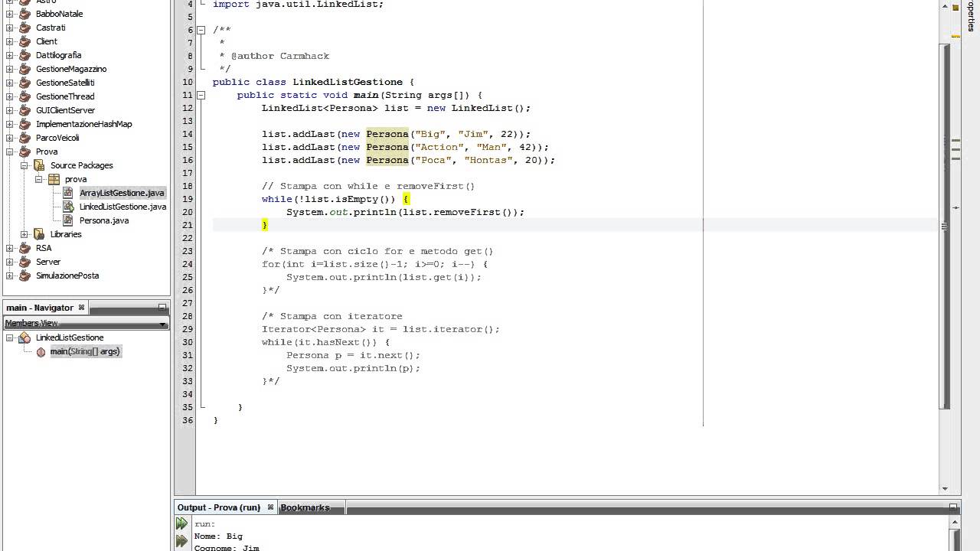Collapse the Source Packages node
Image resolution: width=980 pixels, height=551 pixels.
[x=24, y=165]
